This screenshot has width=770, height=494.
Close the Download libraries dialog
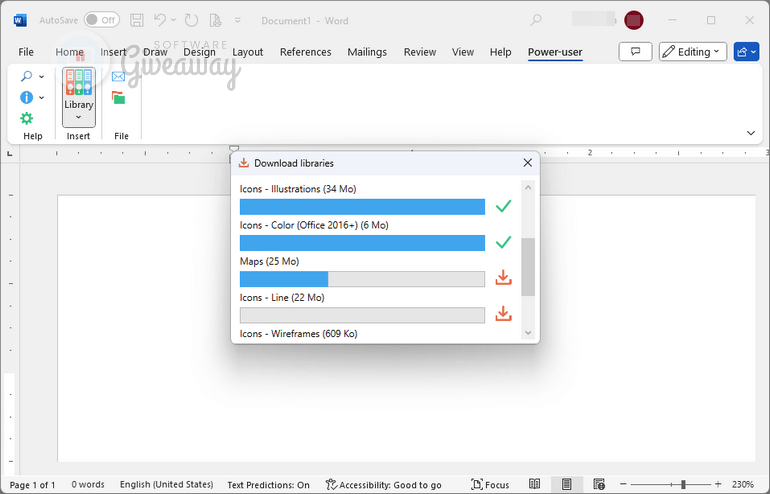(527, 163)
